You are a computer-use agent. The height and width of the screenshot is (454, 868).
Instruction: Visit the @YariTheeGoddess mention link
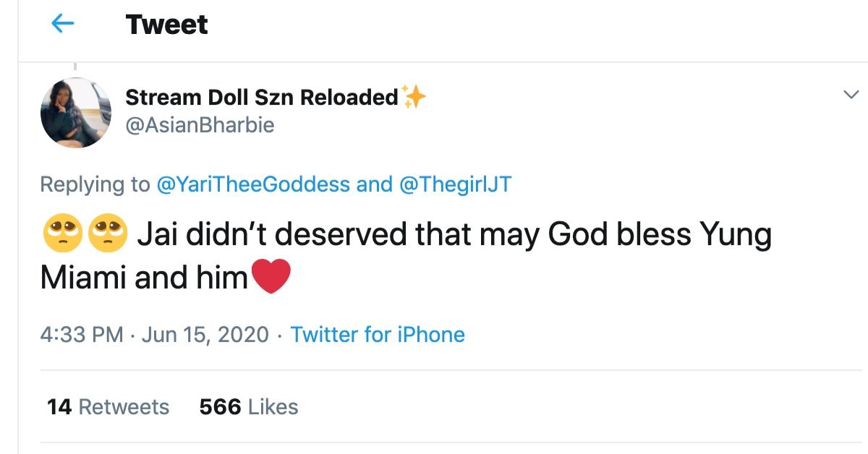pos(252,184)
